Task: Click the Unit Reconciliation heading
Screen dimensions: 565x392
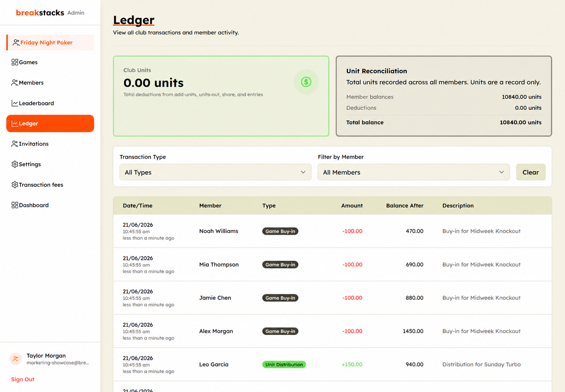Action: pos(377,71)
